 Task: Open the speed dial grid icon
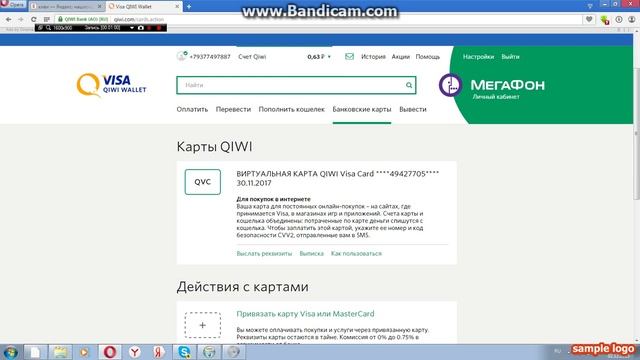(x=47, y=19)
